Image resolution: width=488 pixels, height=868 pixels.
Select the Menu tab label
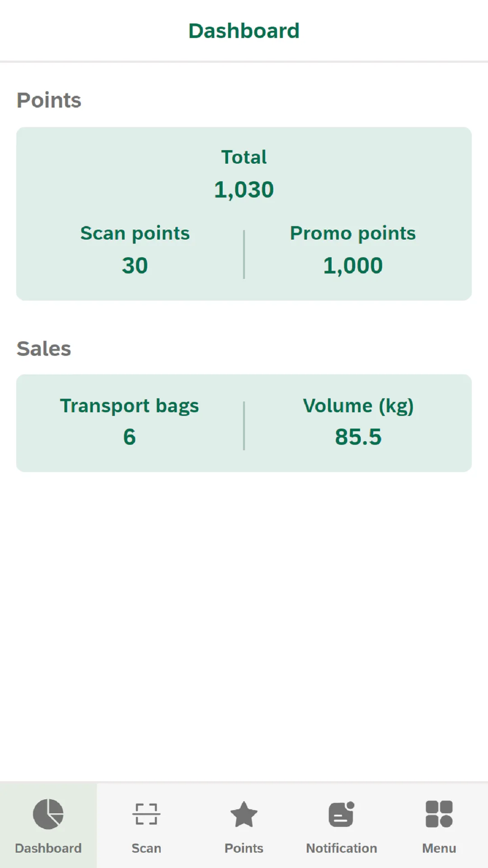click(x=439, y=848)
